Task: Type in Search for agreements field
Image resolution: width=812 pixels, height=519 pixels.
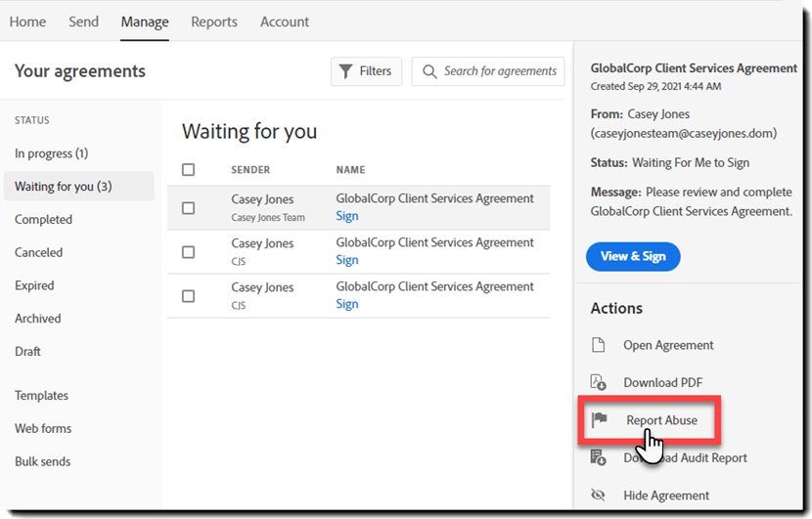Action: [x=500, y=71]
